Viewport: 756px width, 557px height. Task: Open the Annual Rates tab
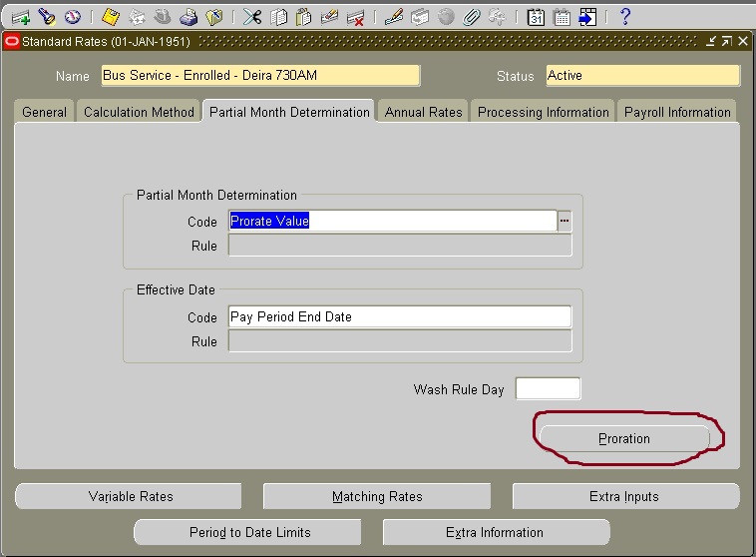click(423, 112)
